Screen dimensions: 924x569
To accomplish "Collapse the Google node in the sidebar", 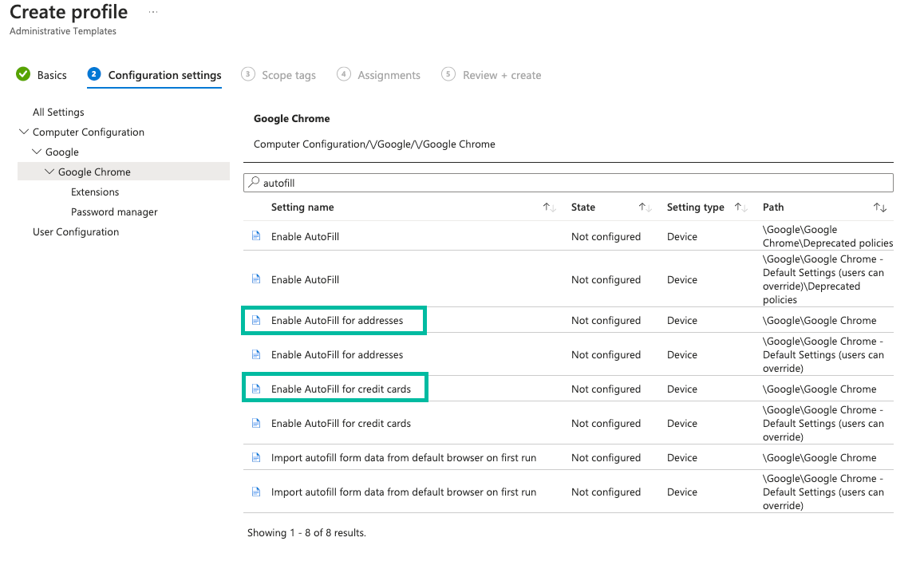I will [x=36, y=152].
